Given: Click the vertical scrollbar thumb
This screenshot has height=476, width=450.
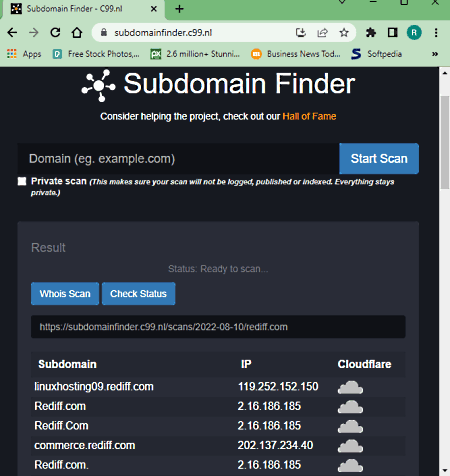Looking at the screenshot, I should click(x=445, y=143).
